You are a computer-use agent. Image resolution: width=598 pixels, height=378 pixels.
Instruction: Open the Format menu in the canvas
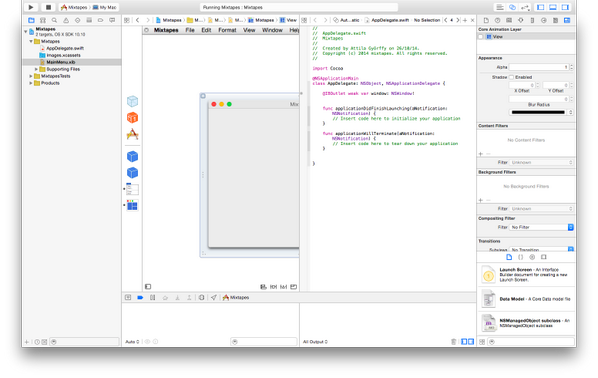click(227, 30)
